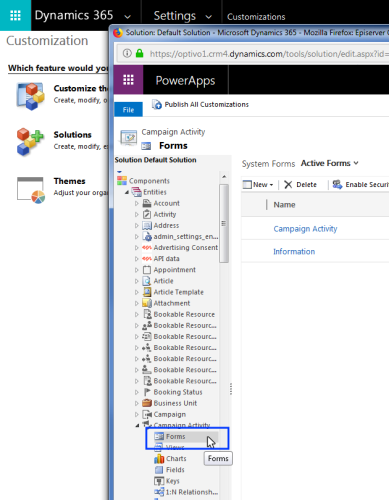The image size is (389, 500).
Task: Click the Account entity icon in tree
Action: [147, 203]
